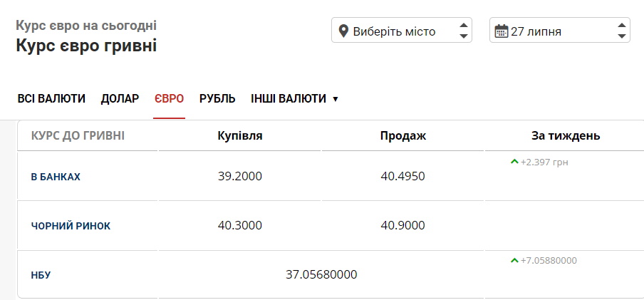This screenshot has height=300, width=644.
Task: Click the За тиждень column header
Action: pyautogui.click(x=566, y=135)
